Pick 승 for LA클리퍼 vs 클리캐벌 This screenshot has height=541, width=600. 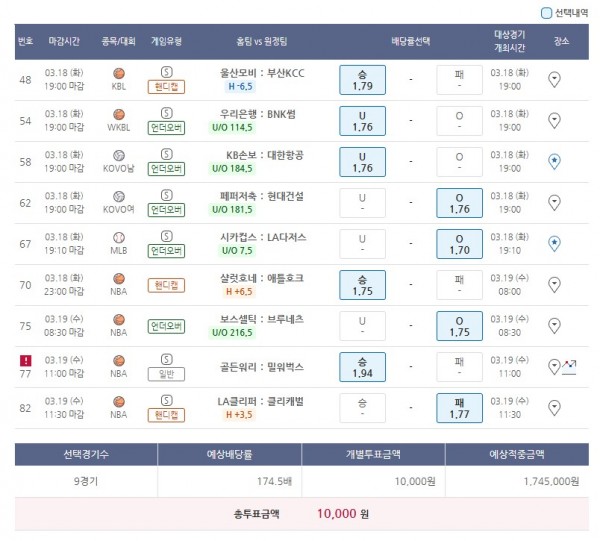362,407
